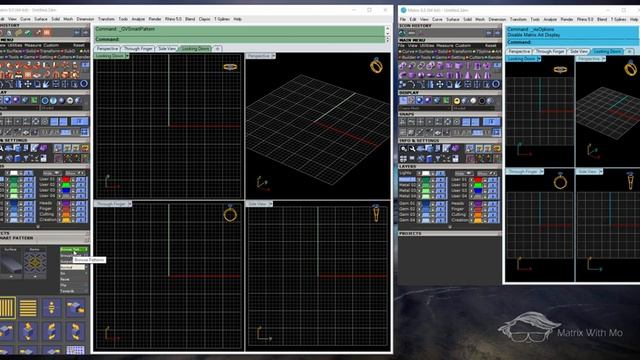Image resolution: width=640 pixels, height=360 pixels.
Task: Click the left arrow button in right window Scon History
Action: [489, 33]
